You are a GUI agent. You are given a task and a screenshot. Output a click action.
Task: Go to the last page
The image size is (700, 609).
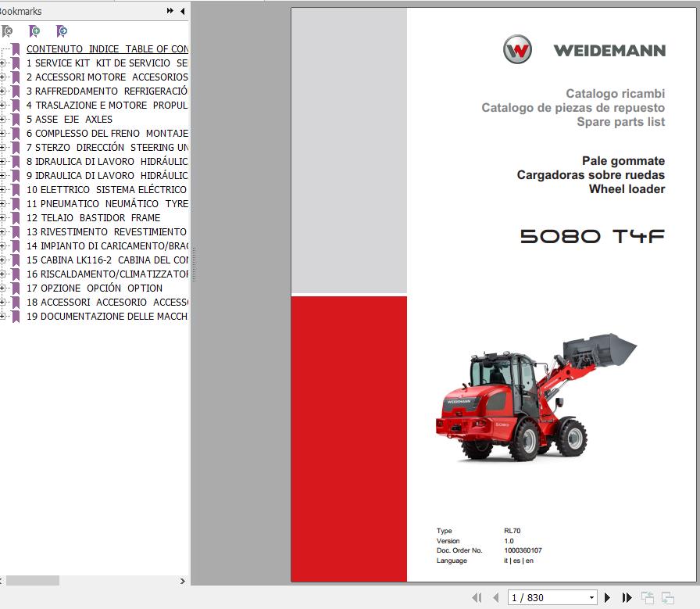click(627, 597)
